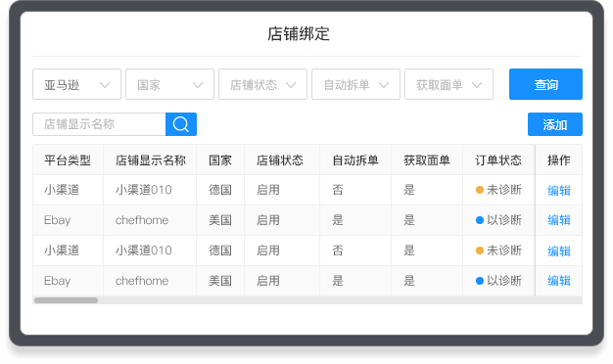Click the 平台类型 column header
613x364 pixels.
pos(68,160)
